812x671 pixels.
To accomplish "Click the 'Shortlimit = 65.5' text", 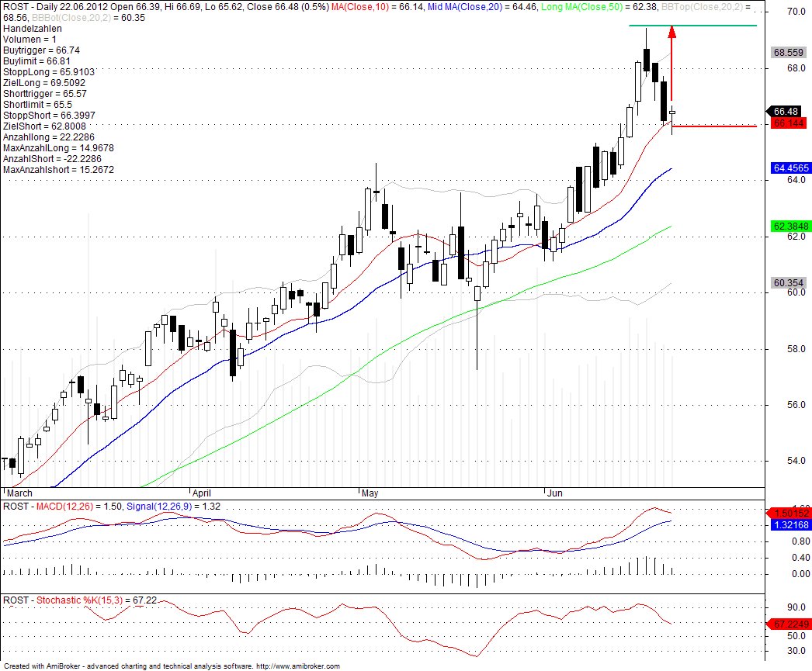I will point(37,105).
